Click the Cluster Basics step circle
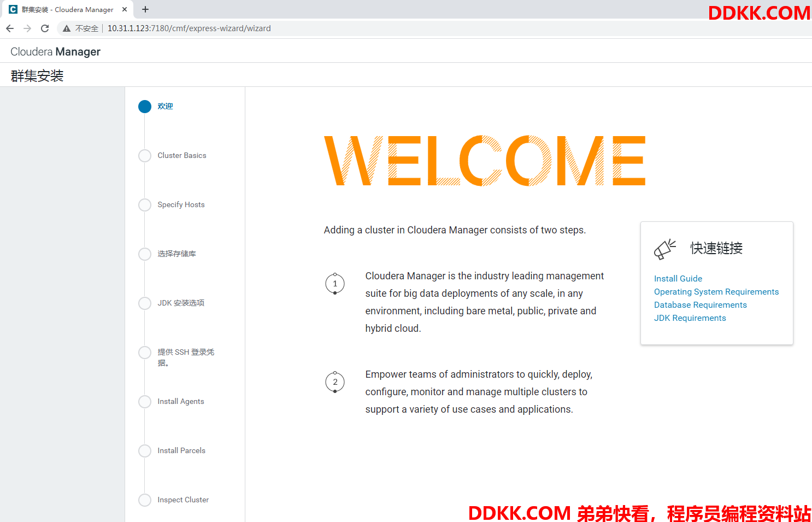 tap(145, 156)
